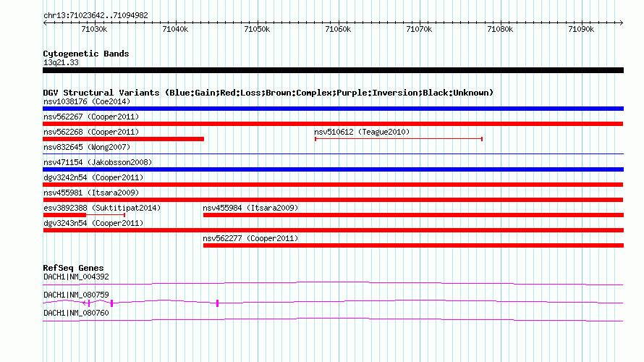Select variant label nsv562268 (Cooper2011)
The image size is (644, 362).
tap(91, 132)
